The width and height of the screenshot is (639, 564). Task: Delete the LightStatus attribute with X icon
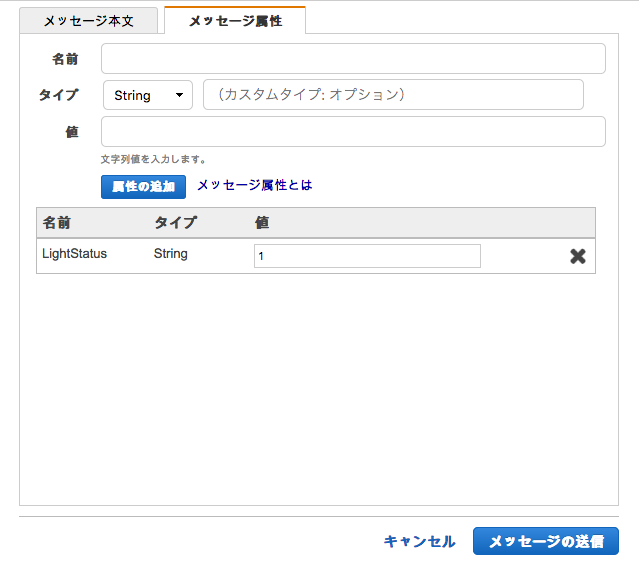point(577,256)
